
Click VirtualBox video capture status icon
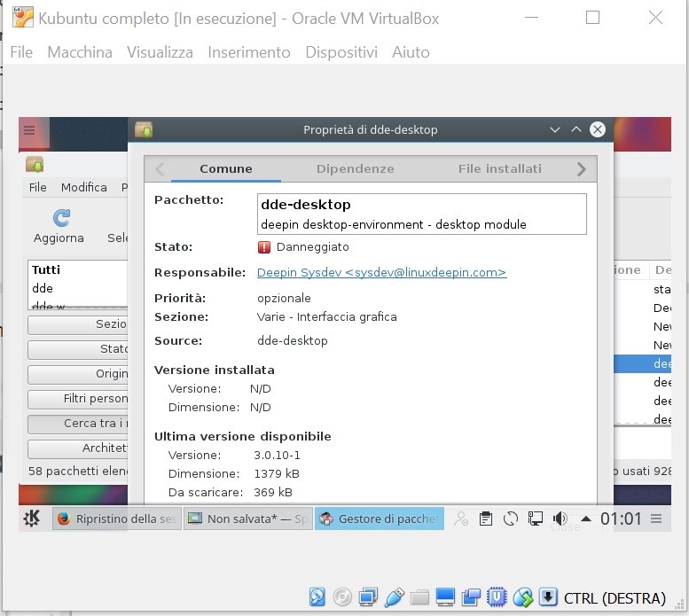click(471, 597)
